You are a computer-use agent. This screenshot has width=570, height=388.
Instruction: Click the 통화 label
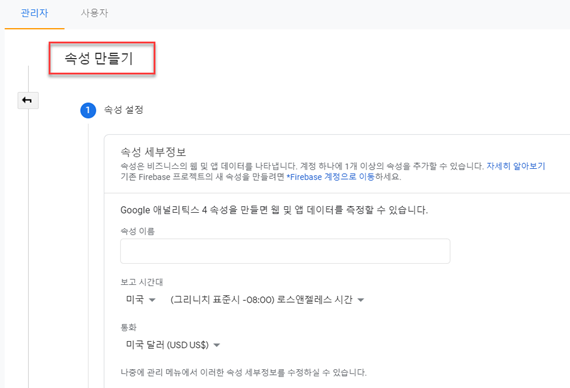[x=128, y=327]
